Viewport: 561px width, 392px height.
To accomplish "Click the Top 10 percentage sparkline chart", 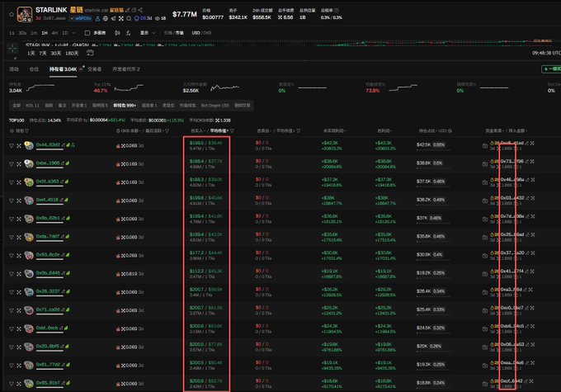I will 129,87.
